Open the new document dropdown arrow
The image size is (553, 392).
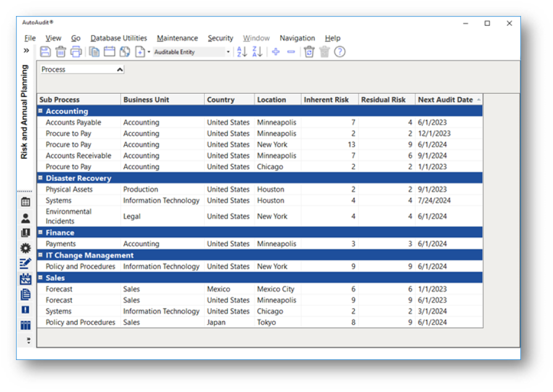click(149, 52)
